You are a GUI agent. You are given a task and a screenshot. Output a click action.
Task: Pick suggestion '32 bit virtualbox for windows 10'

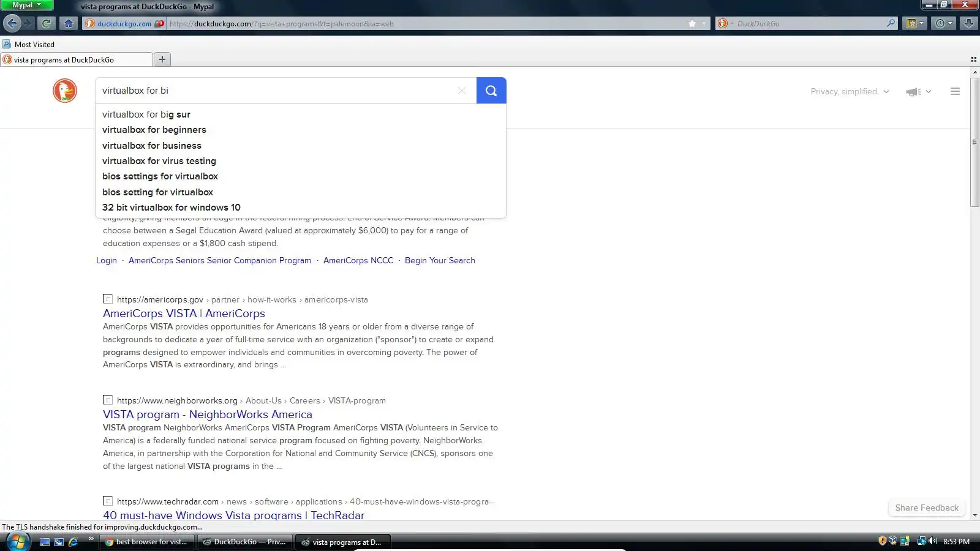[300, 208]
